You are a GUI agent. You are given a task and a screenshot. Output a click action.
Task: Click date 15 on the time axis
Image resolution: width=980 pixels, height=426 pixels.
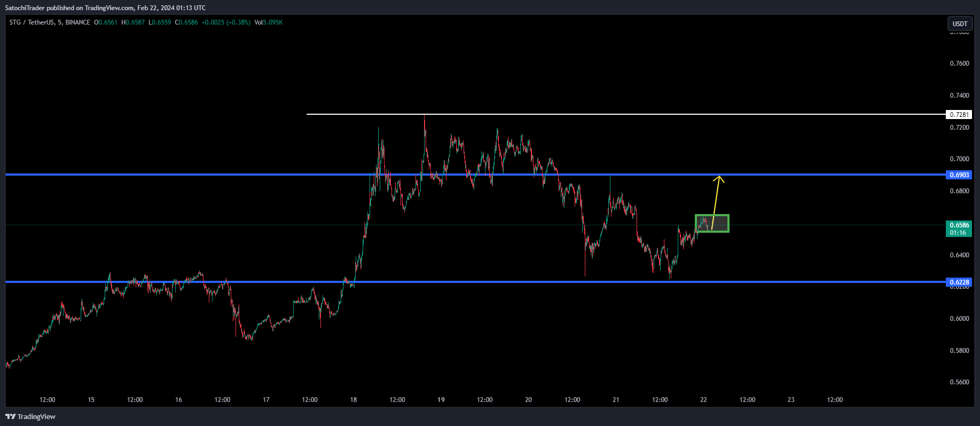(91, 400)
